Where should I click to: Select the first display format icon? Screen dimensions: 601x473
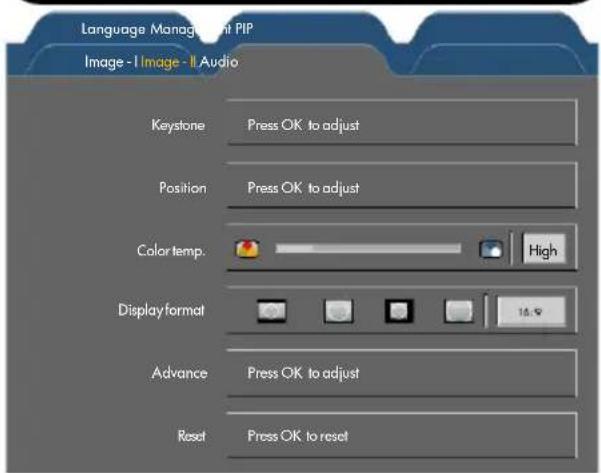271,311
